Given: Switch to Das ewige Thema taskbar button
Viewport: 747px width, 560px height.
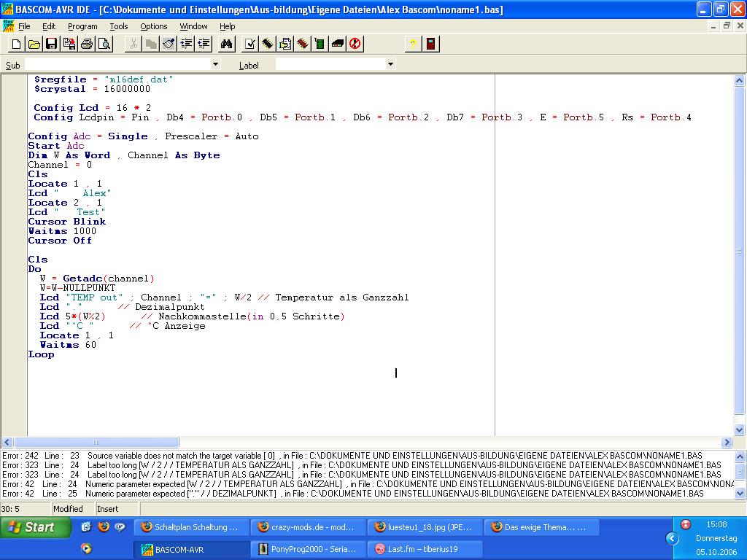Looking at the screenshot, I should (542, 527).
